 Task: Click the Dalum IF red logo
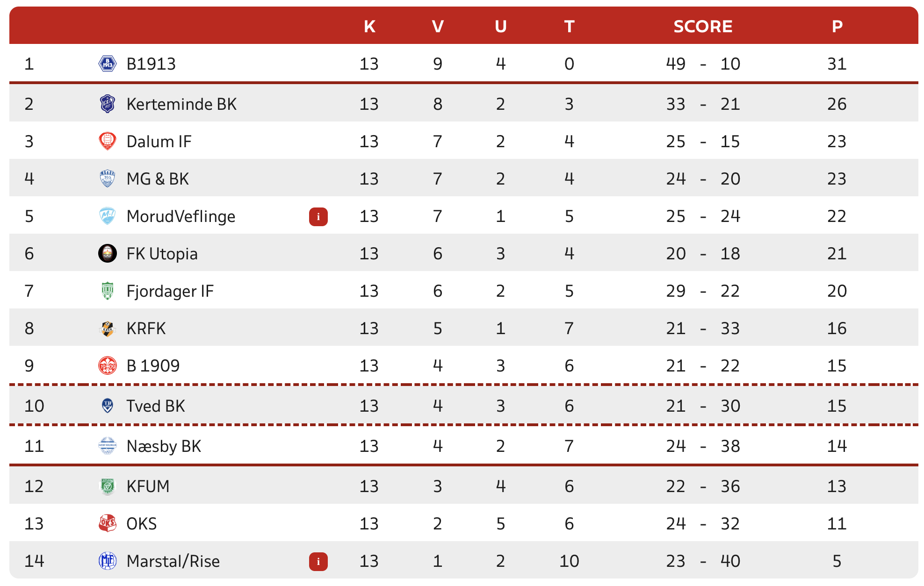click(x=107, y=141)
